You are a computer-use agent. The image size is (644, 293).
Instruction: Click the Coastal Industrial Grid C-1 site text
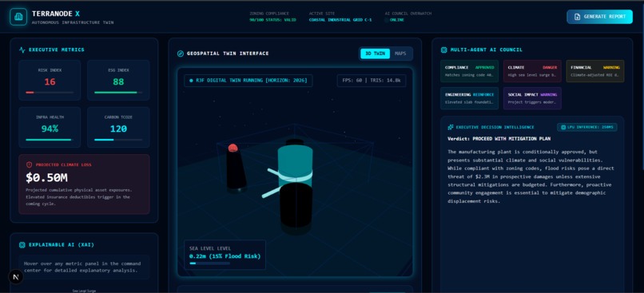[340, 20]
